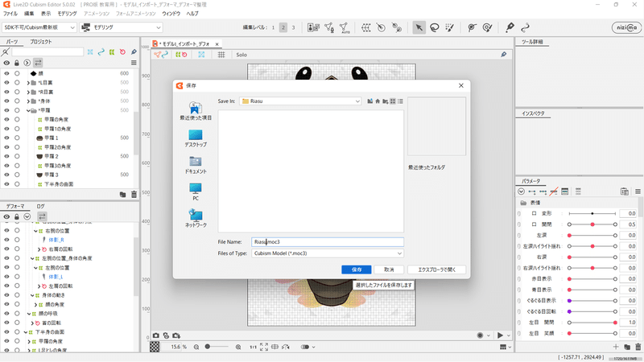Screen dimensions: 644x362
Task: Select the glue tool icon
Action: (x=396, y=27)
